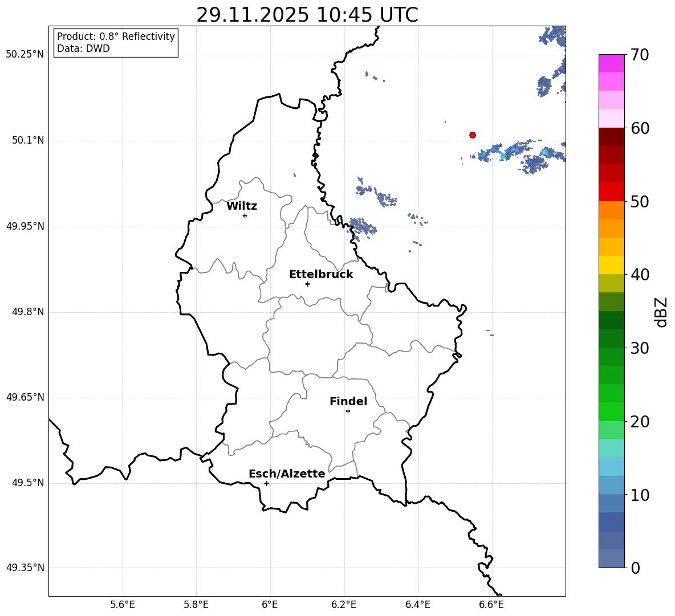The width and height of the screenshot is (675, 616).
Task: Click the dBZ colorbar axis label
Action: click(661, 312)
